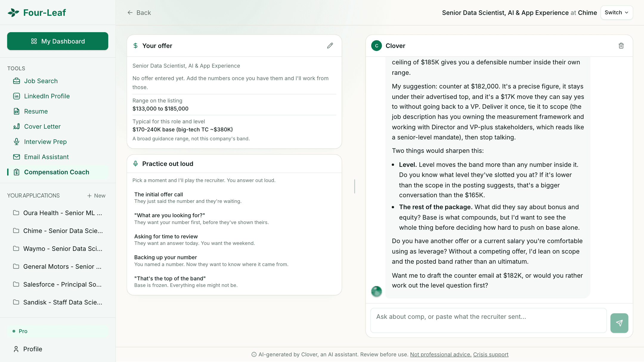Click the Four-Leaf clover logo
Image resolution: width=644 pixels, height=362 pixels.
[x=13, y=13]
